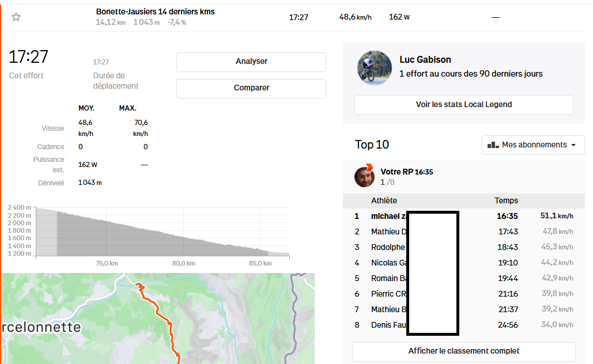Open the Bonette-Jausiers 14 derniers kms segment title
The image size is (593, 364).
coord(155,12)
